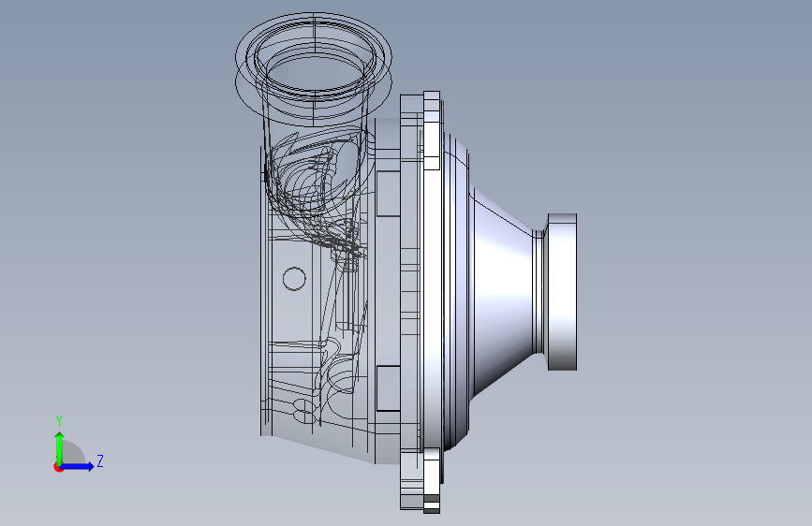Select the round outlet pipe opening on top
The image size is (812, 526).
click(x=314, y=57)
